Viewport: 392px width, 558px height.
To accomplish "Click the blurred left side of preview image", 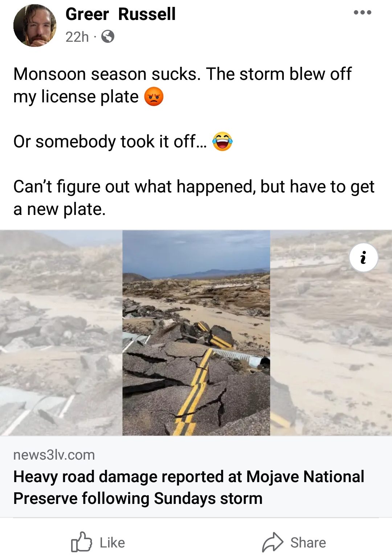I will 61,333.
